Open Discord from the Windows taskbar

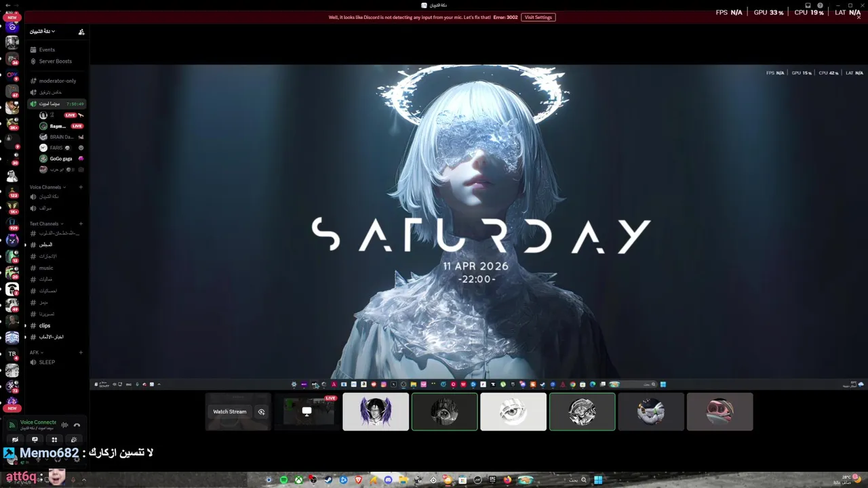[x=388, y=480]
